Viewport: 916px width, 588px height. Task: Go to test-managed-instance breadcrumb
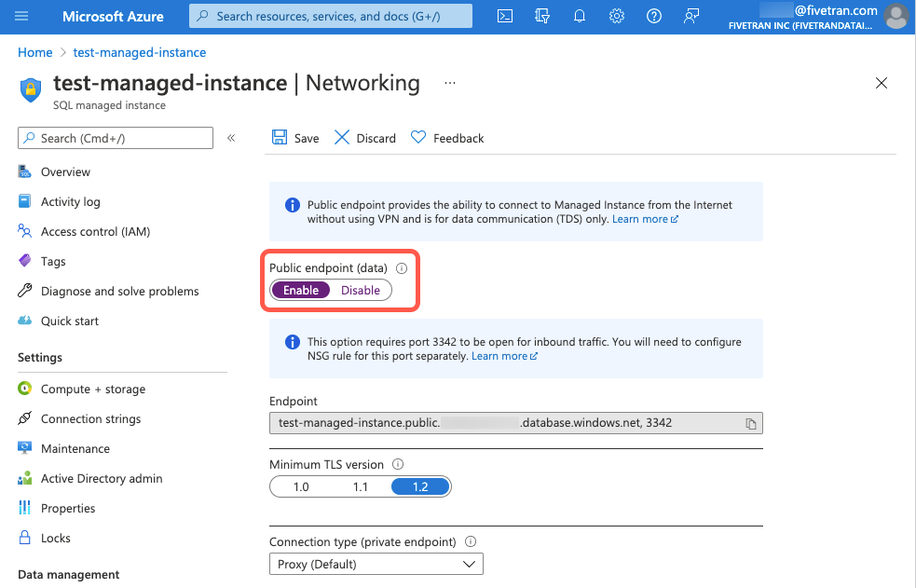pyautogui.click(x=140, y=52)
